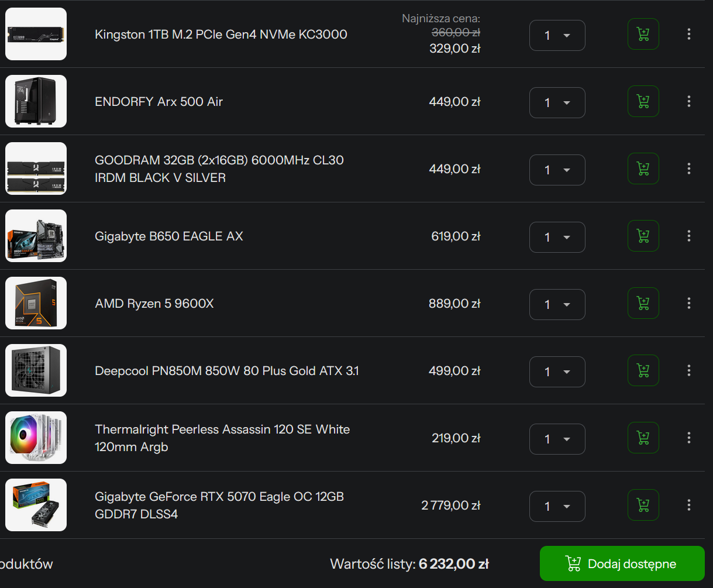Open Gigabyte GeForce RTX 5070 Eagle link
713x588 pixels.
pos(219,506)
